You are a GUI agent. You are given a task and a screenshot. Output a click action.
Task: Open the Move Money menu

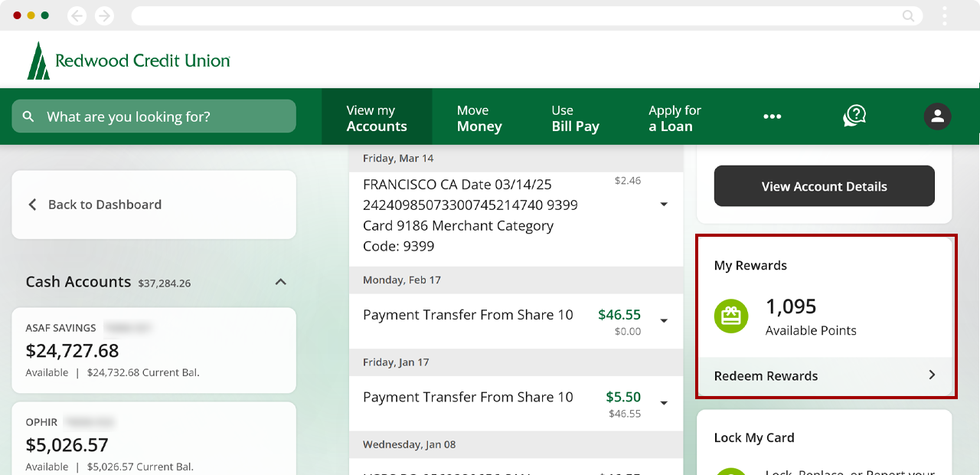(x=479, y=118)
